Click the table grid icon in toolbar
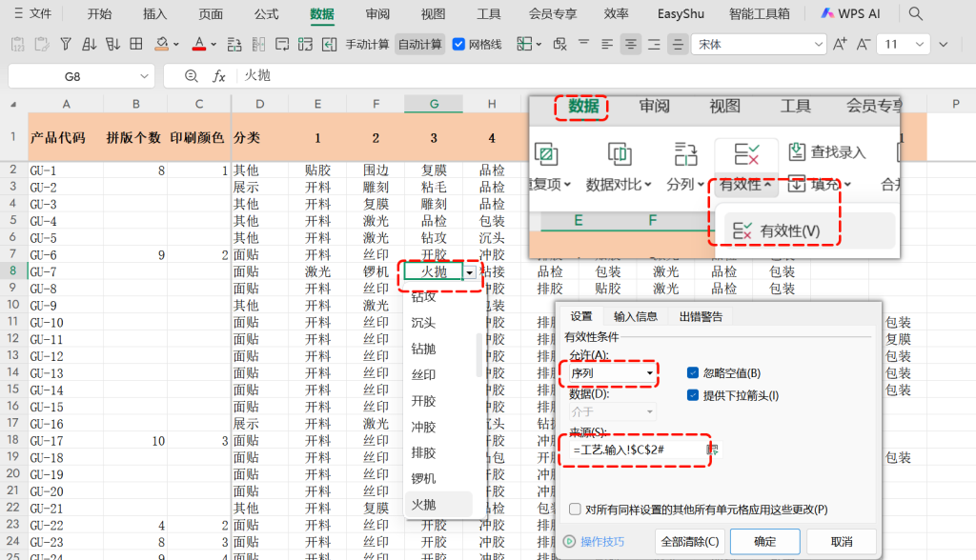 (135, 44)
